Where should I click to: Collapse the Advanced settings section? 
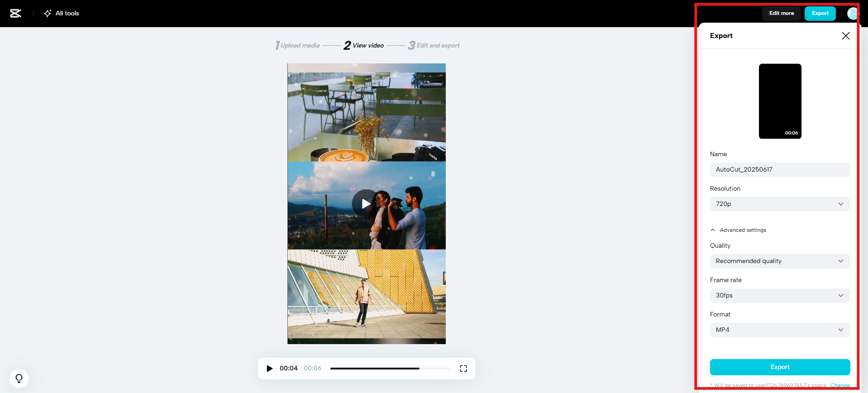[739, 230]
